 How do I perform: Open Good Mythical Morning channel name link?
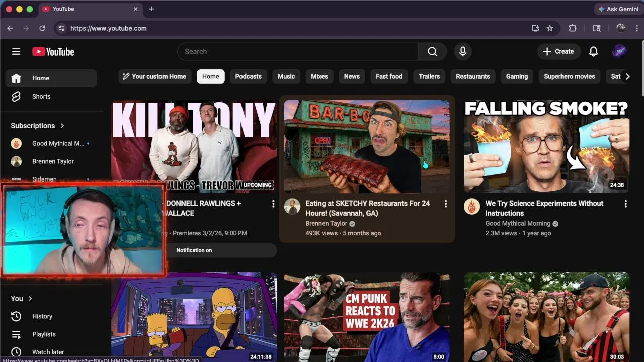pyautogui.click(x=518, y=224)
